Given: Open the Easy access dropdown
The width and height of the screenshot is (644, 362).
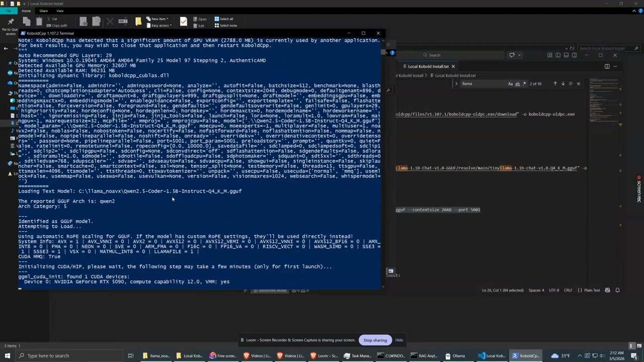Looking at the screenshot, I should [x=159, y=26].
